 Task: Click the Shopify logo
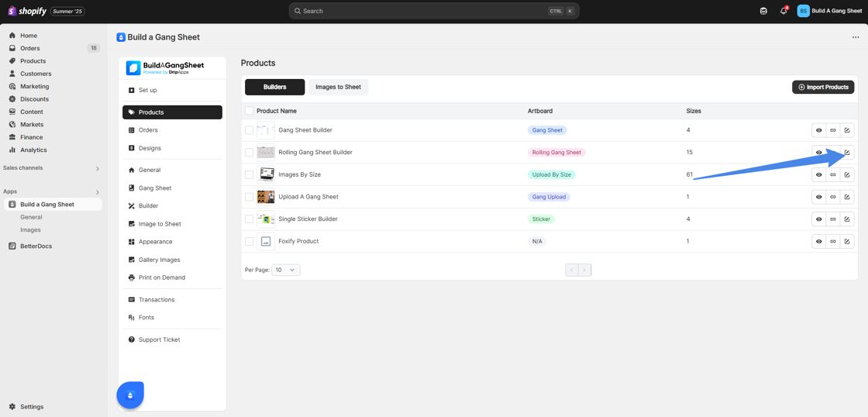pos(26,11)
